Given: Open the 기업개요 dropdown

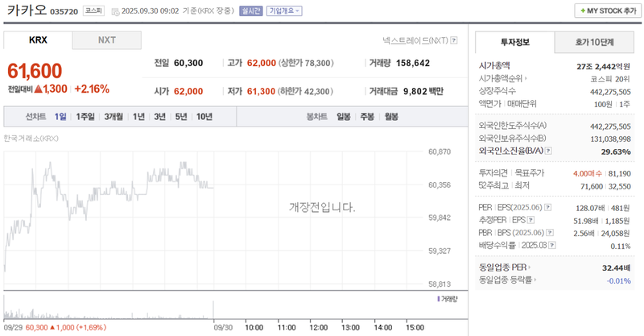Looking at the screenshot, I should coord(285,11).
